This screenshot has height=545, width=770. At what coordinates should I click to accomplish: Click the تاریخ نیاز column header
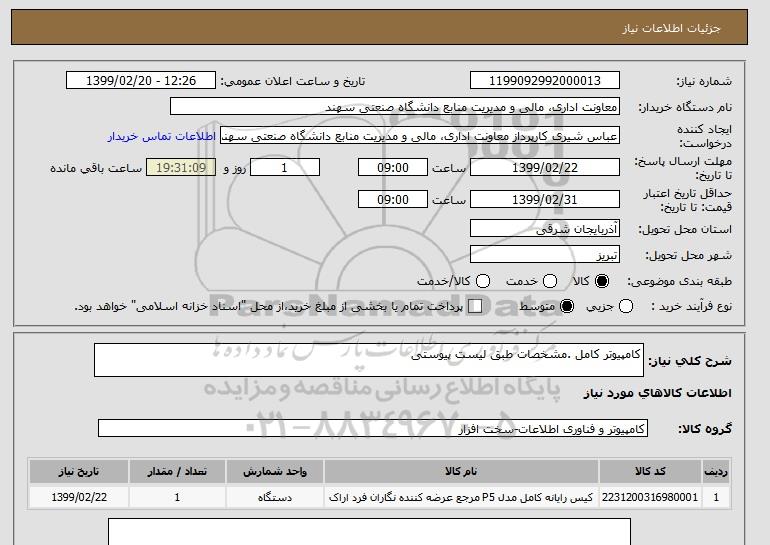pyautogui.click(x=79, y=471)
